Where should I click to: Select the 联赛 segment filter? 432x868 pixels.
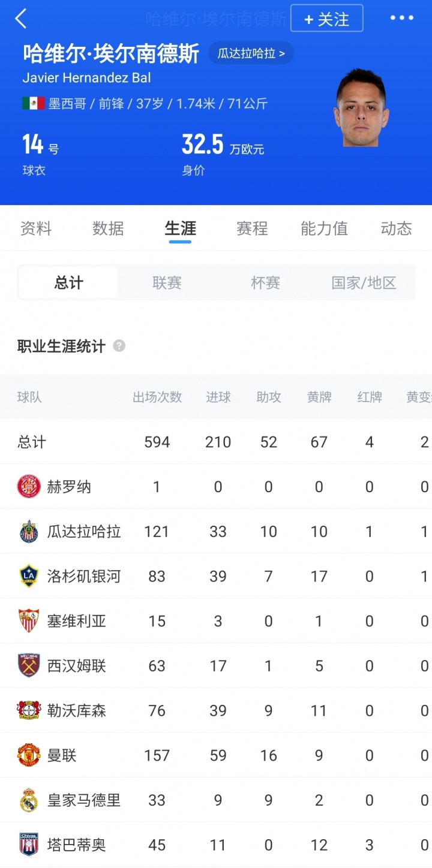[x=167, y=283]
